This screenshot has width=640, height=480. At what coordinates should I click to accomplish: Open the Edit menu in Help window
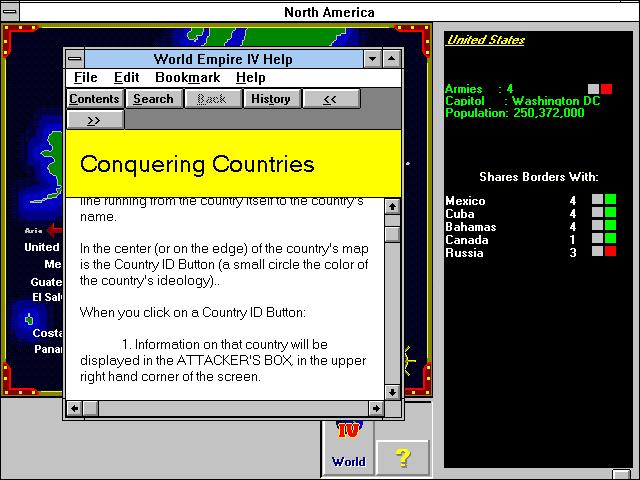click(x=127, y=78)
